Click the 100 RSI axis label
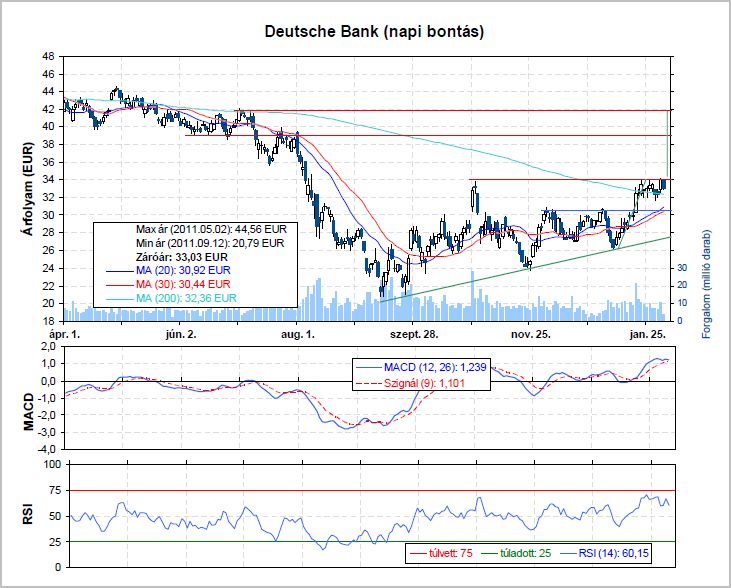Screen dimensions: 731x588 point(52,464)
